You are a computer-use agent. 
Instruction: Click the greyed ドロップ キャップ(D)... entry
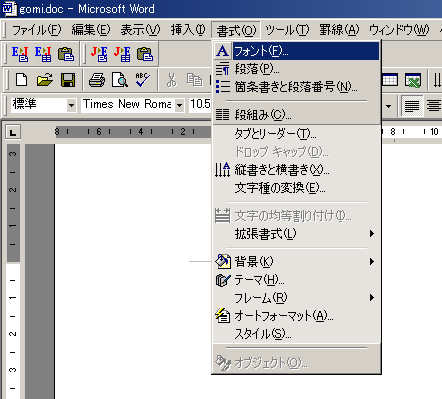[296, 152]
